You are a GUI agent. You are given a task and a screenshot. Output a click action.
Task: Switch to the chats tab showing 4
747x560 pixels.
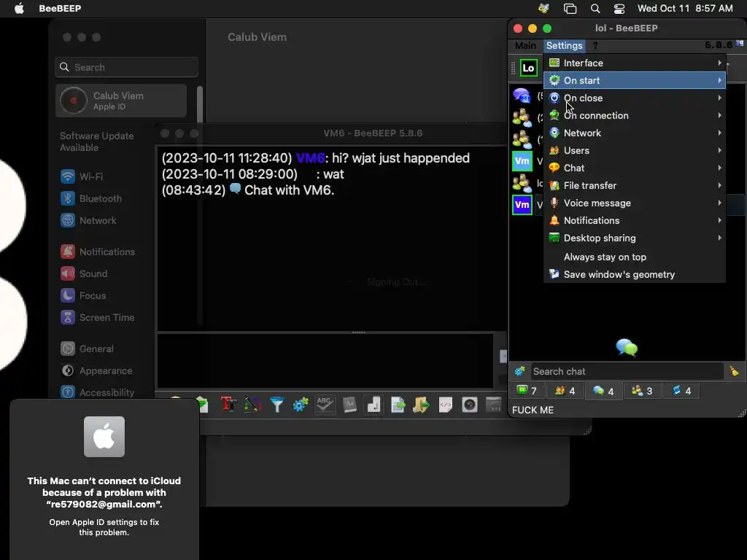603,391
